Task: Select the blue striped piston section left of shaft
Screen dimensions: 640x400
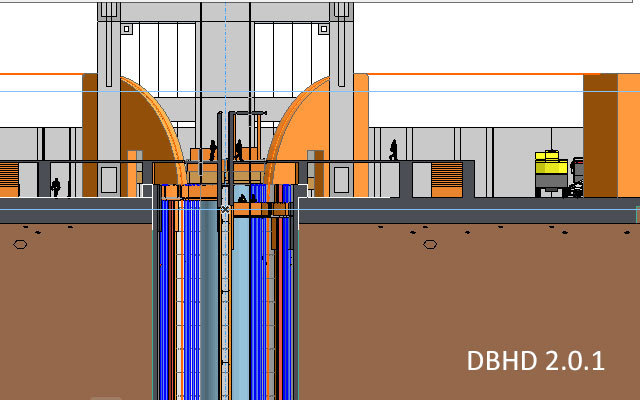Action: [192, 300]
